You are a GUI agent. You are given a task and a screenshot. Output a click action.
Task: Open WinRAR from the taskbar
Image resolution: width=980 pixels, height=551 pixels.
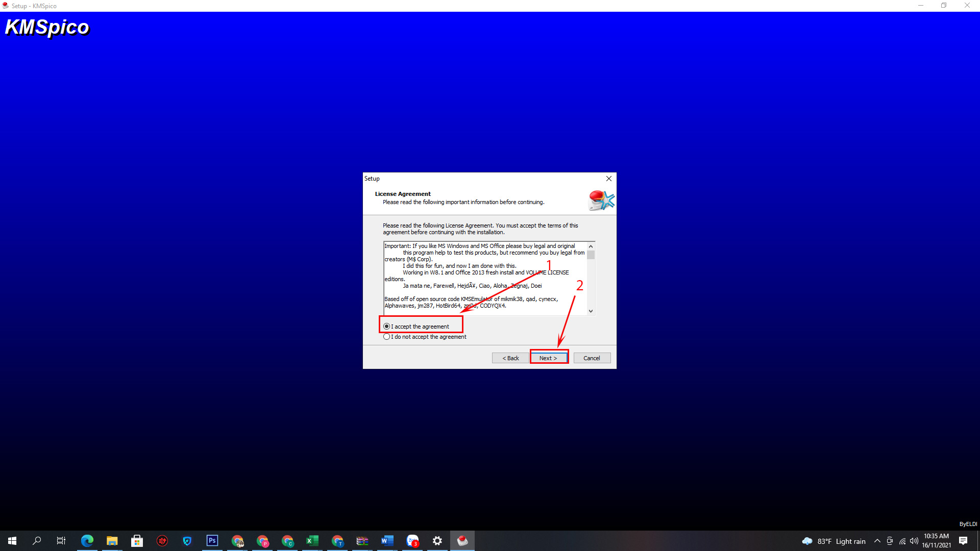[362, 541]
